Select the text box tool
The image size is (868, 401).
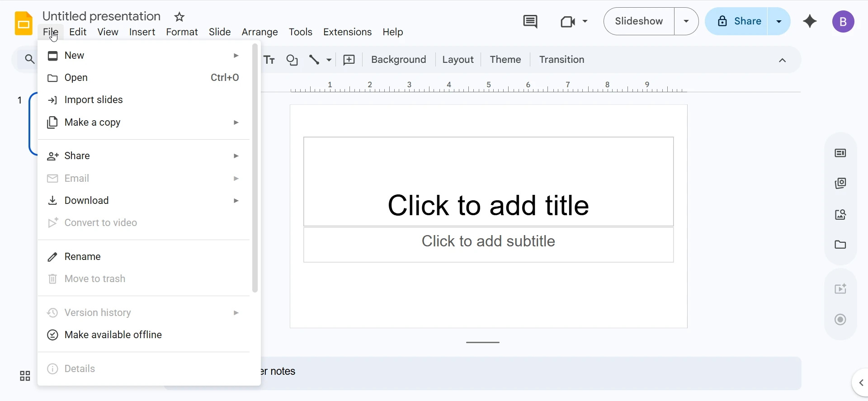269,60
